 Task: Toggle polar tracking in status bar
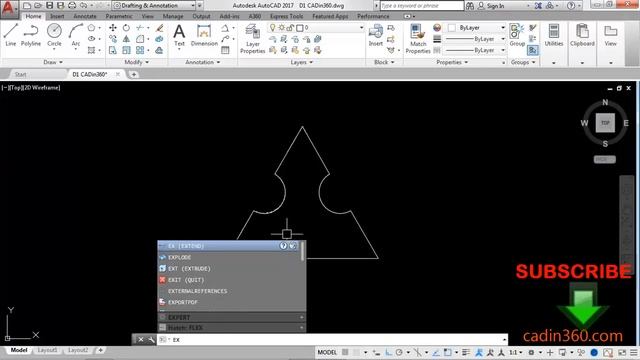click(399, 352)
